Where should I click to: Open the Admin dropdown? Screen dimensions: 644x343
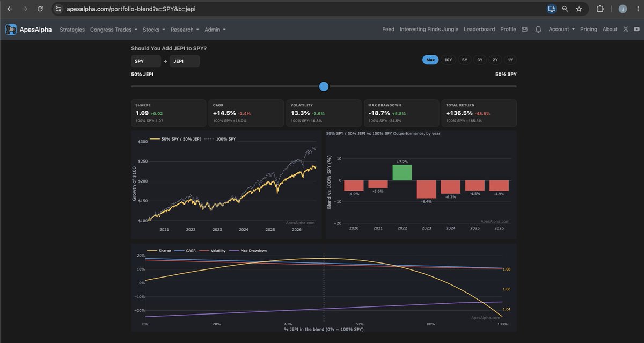(x=215, y=30)
